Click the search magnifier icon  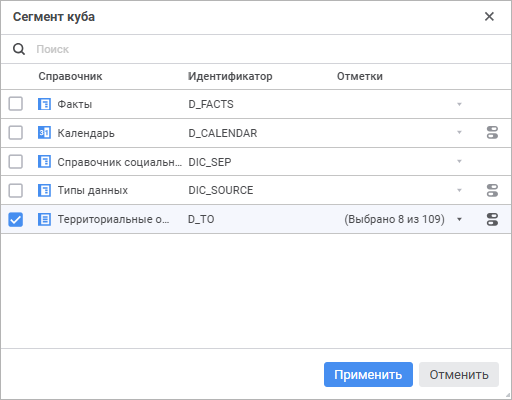click(19, 49)
